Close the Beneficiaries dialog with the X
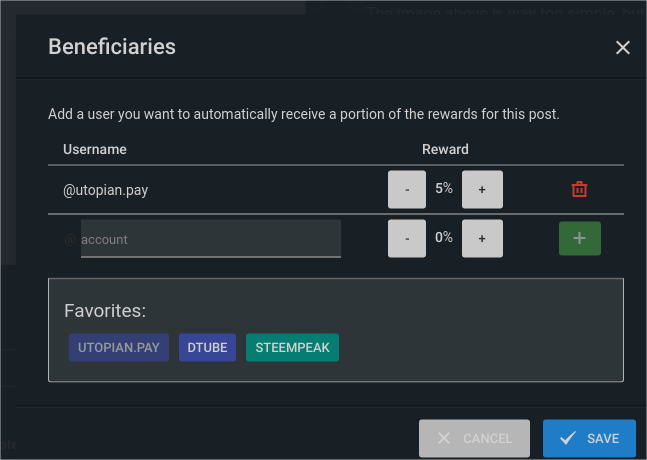 (x=622, y=47)
